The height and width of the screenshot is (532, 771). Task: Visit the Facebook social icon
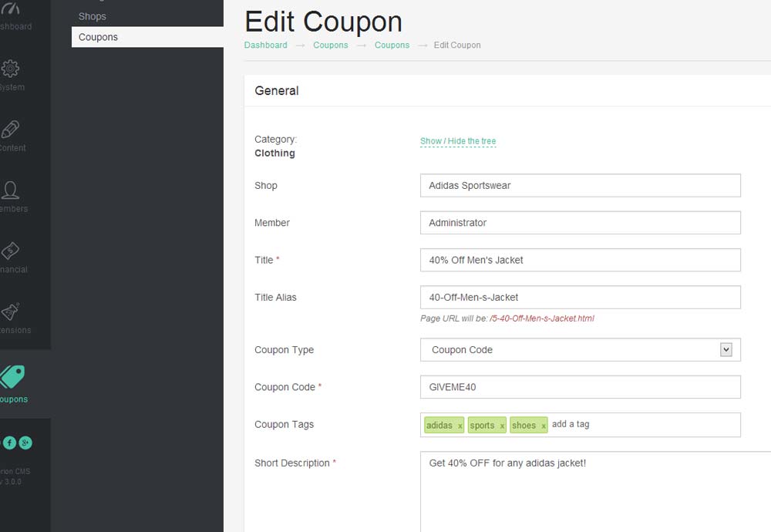click(9, 443)
